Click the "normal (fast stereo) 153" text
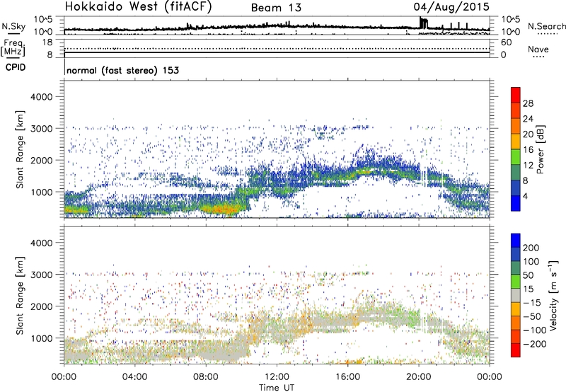The image size is (566, 392). pos(122,70)
